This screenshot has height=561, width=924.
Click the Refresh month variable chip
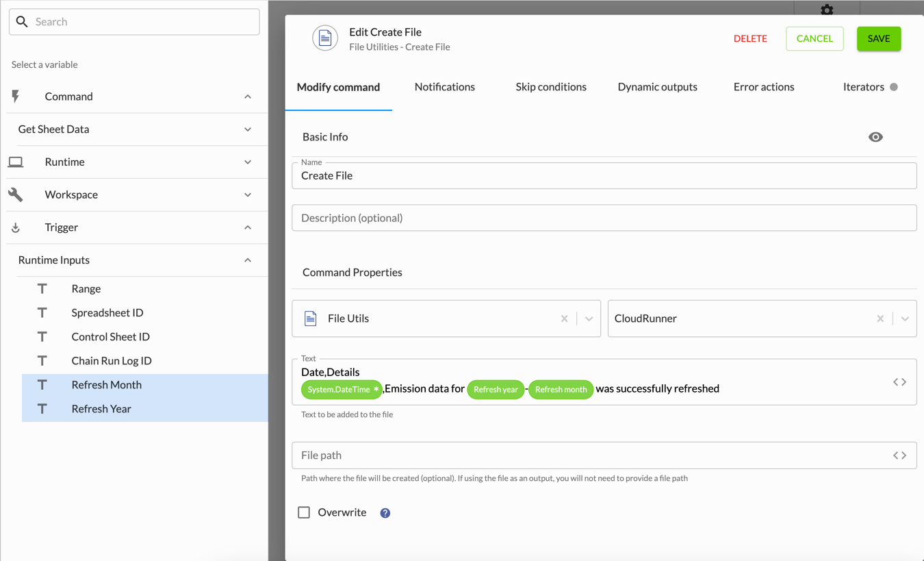(561, 389)
